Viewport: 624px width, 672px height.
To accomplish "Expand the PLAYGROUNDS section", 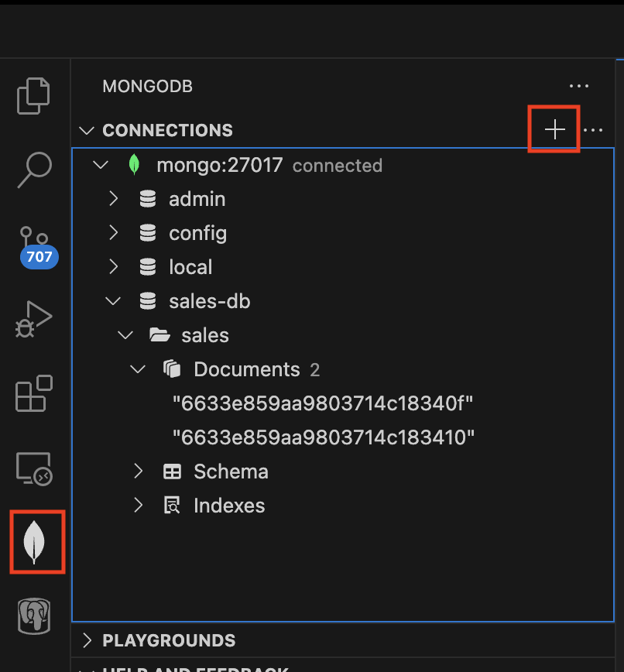I will [87, 640].
